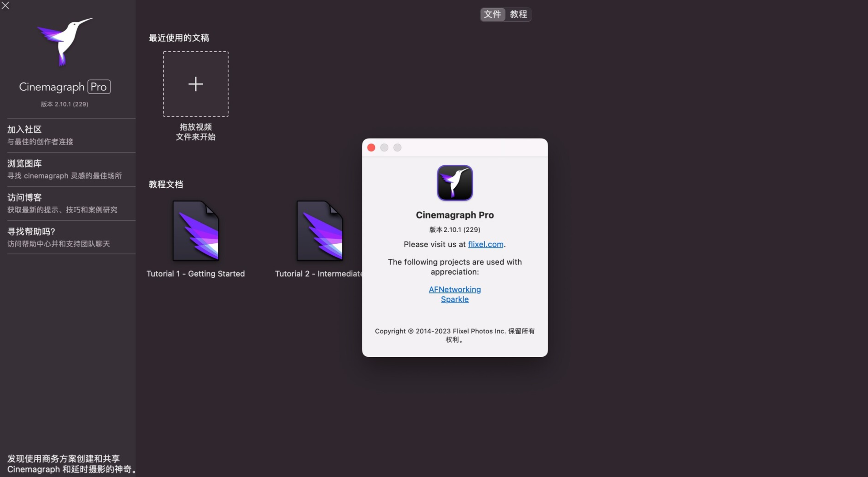This screenshot has width=868, height=477.
Task: Click the business plan promo text at sidebar bottom
Action: 71,464
